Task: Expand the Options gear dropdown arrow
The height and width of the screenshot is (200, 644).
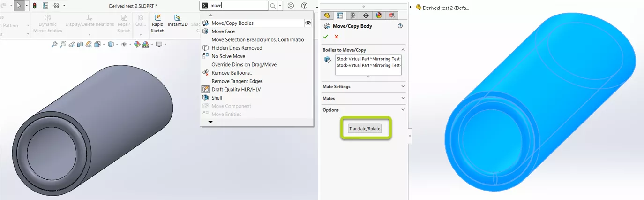Action: [64, 6]
